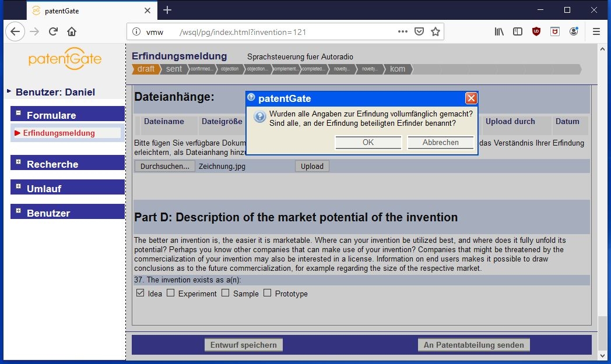Check the Idea checkbox

point(141,293)
